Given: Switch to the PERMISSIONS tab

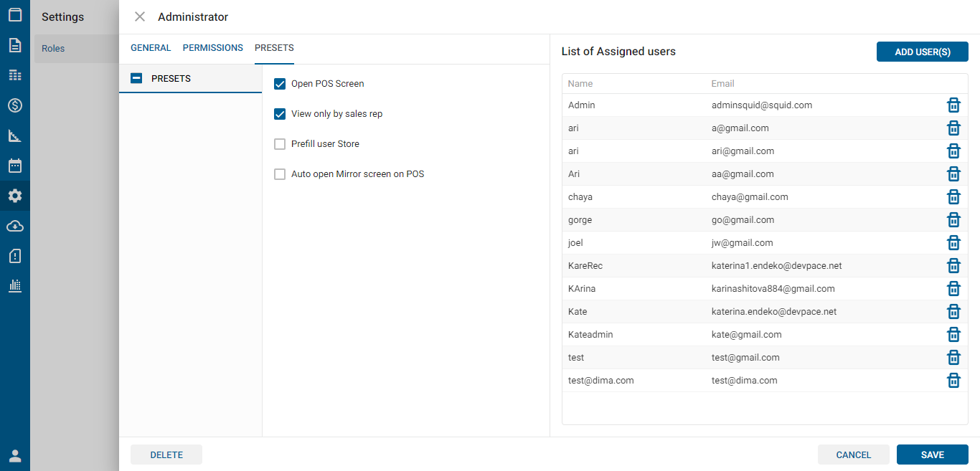Looking at the screenshot, I should coord(212,48).
